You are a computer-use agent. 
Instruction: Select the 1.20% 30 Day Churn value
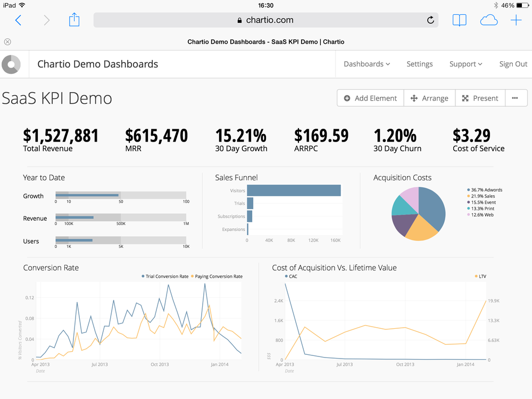tap(395, 136)
